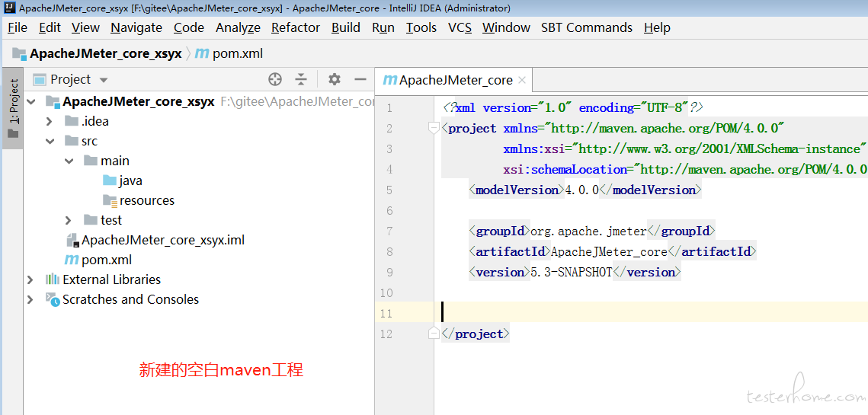Click artifactId value ApacheJMeter_core
The height and width of the screenshot is (415, 868).
pos(610,252)
